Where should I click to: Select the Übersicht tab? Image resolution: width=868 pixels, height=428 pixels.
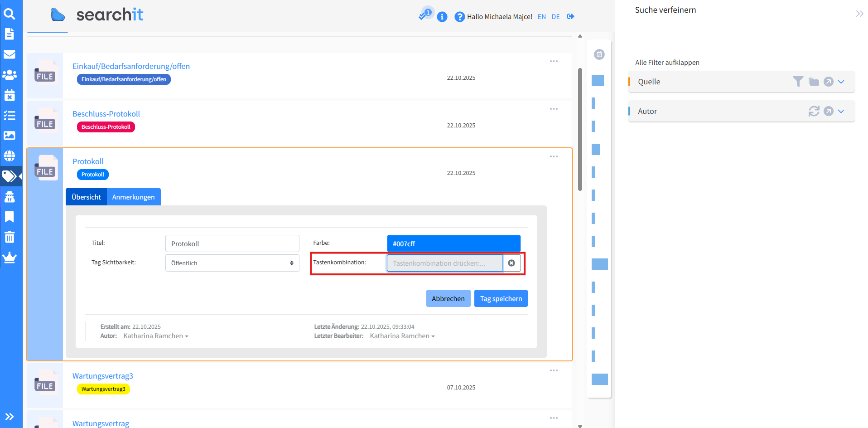click(86, 197)
